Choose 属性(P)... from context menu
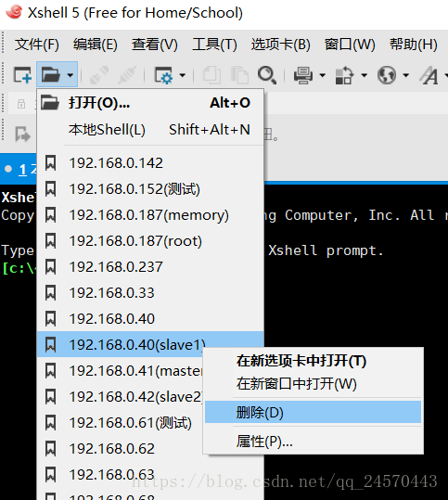This screenshot has height=500, width=448. point(314,442)
